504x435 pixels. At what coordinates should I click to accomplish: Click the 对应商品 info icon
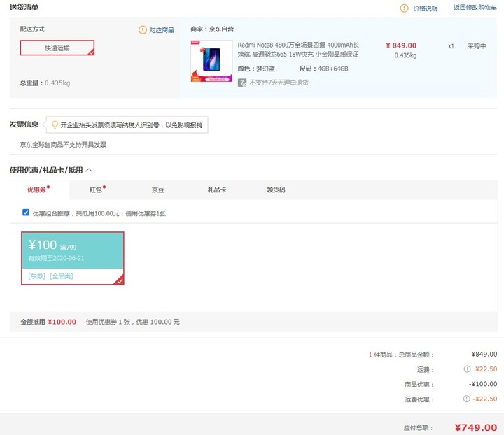[142, 30]
